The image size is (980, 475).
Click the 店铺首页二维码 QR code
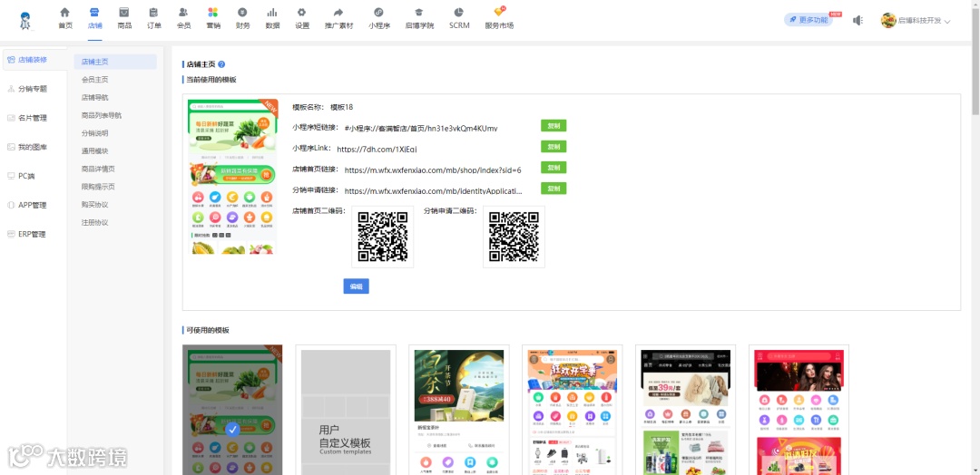[x=383, y=237]
